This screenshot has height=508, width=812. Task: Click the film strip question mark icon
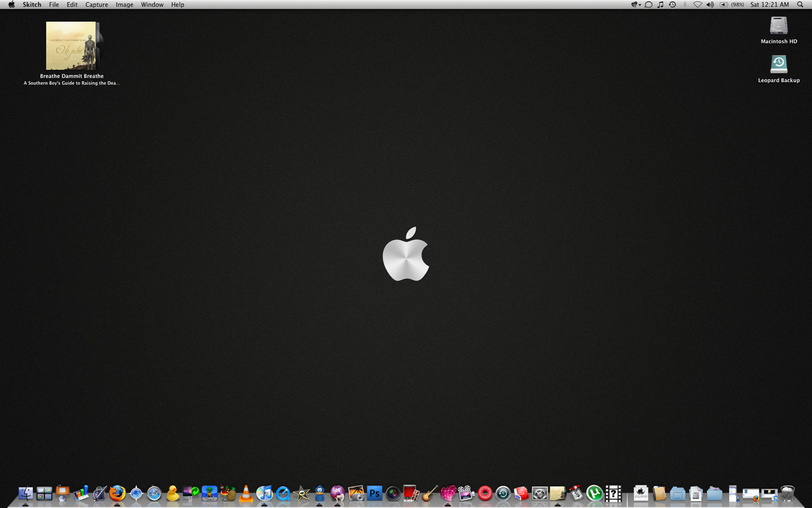(x=613, y=493)
